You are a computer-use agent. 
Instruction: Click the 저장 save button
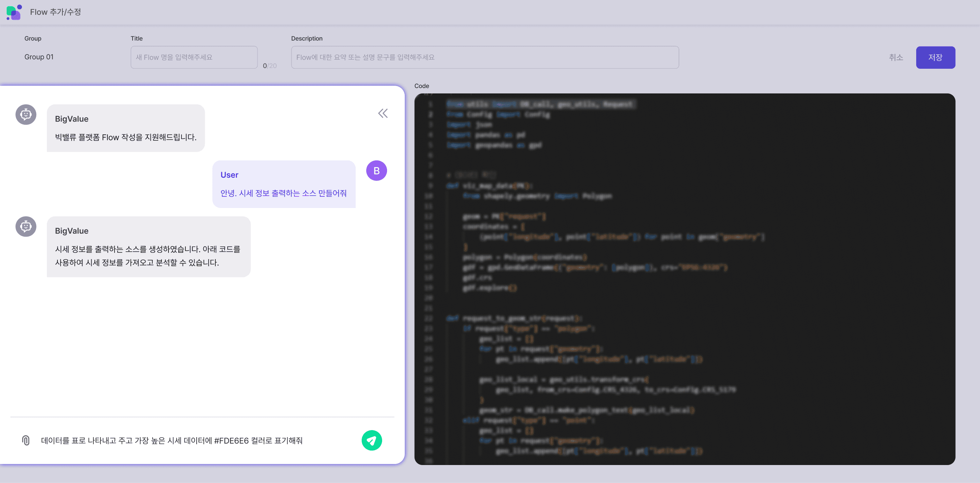click(x=935, y=57)
